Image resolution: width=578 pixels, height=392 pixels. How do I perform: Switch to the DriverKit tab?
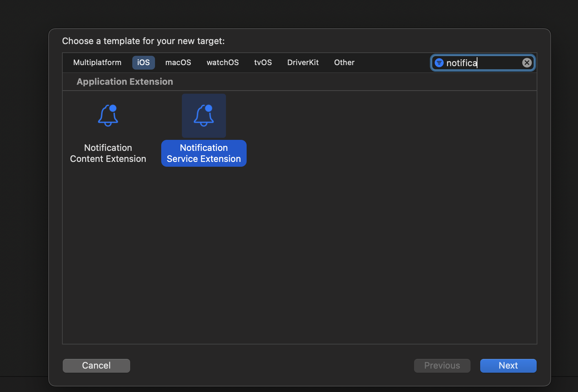(x=303, y=63)
